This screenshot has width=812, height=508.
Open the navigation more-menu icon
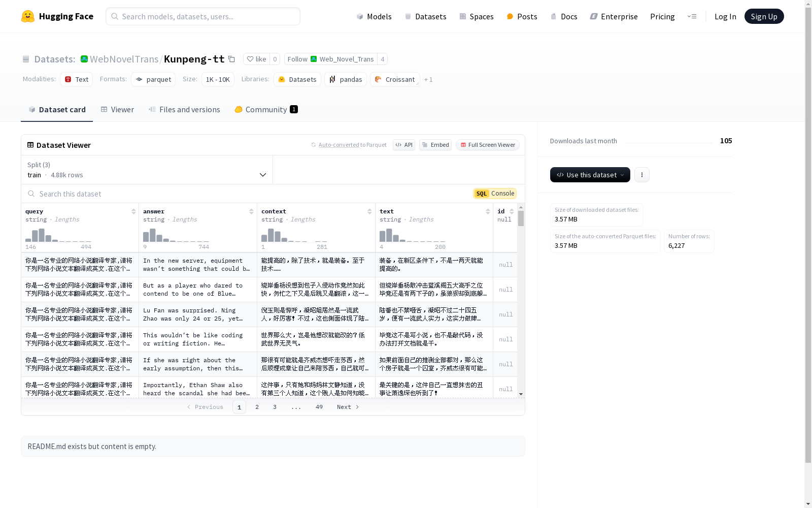(x=692, y=16)
